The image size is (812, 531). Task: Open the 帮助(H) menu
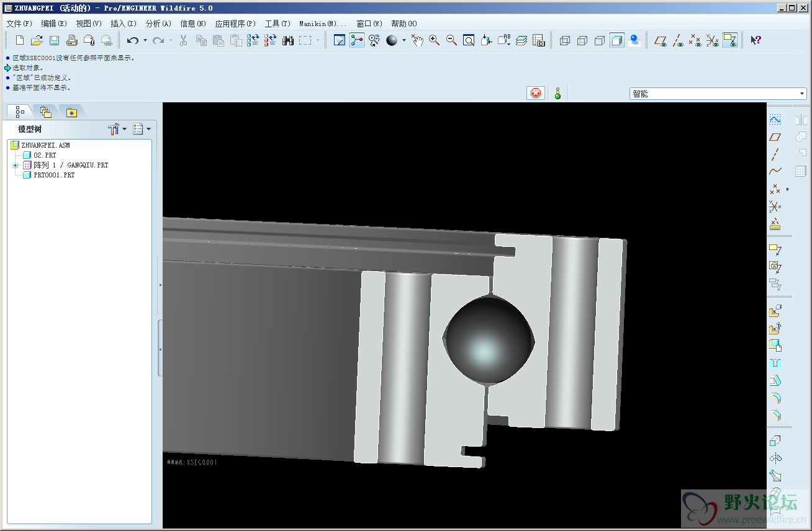click(404, 24)
